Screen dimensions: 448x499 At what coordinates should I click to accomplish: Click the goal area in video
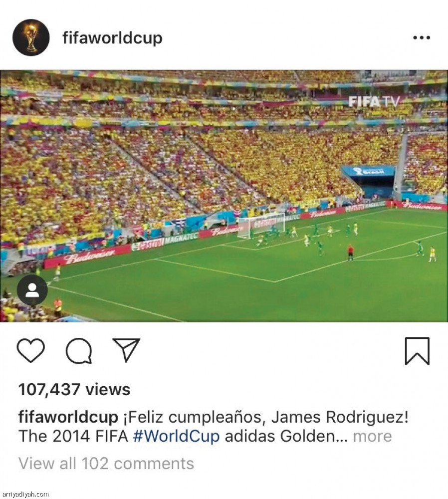[261, 226]
